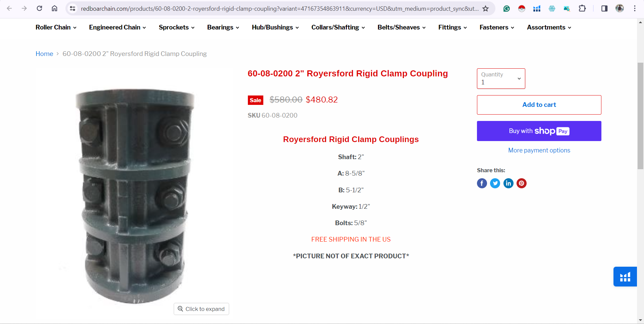Expand Sprockets menu

click(x=177, y=27)
